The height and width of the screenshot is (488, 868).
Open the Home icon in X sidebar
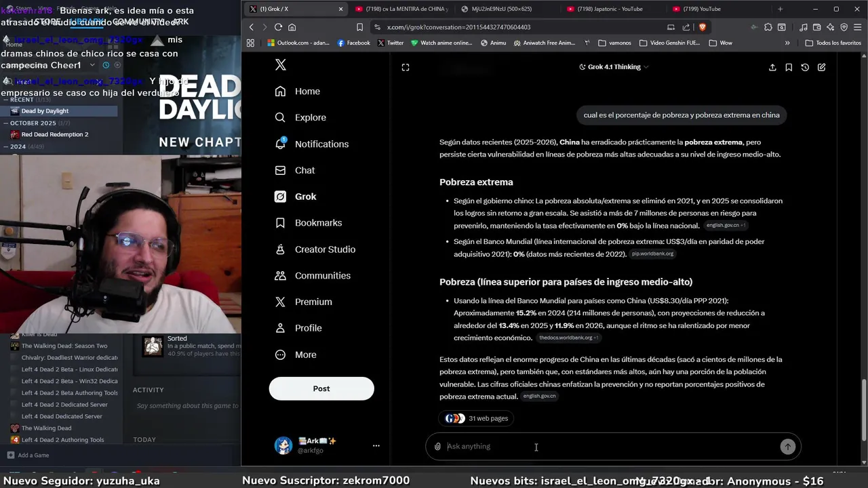(280, 91)
